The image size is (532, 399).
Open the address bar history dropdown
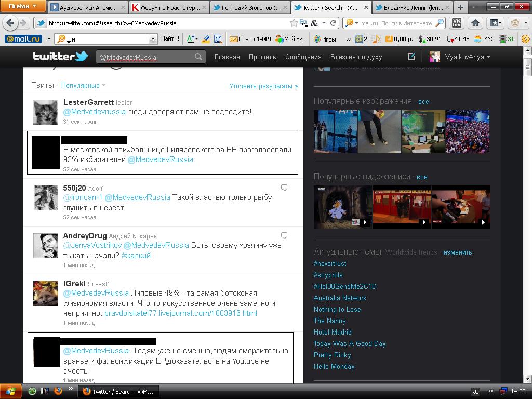(324, 23)
